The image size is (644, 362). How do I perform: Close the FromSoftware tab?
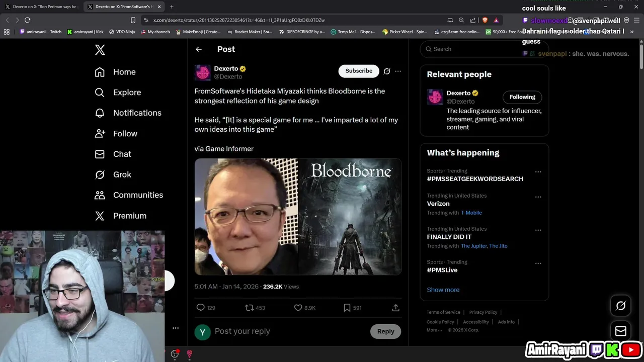tap(159, 7)
